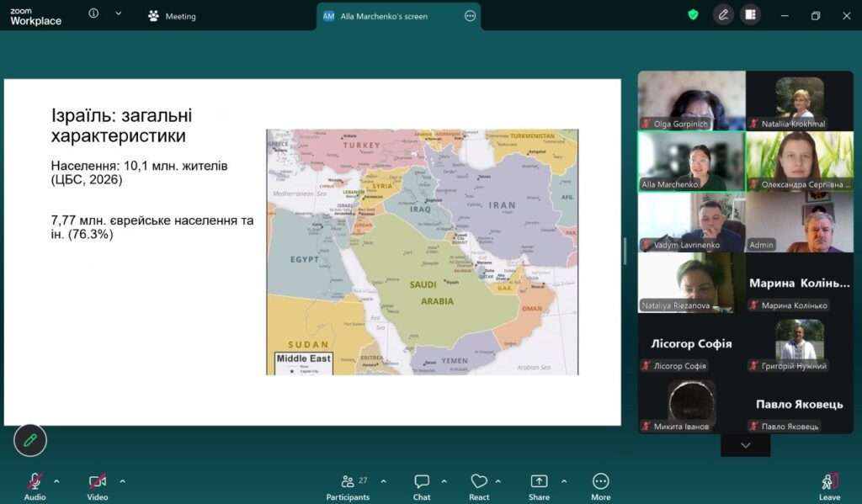Open options on Alla Marchenko's screen tab

[470, 16]
